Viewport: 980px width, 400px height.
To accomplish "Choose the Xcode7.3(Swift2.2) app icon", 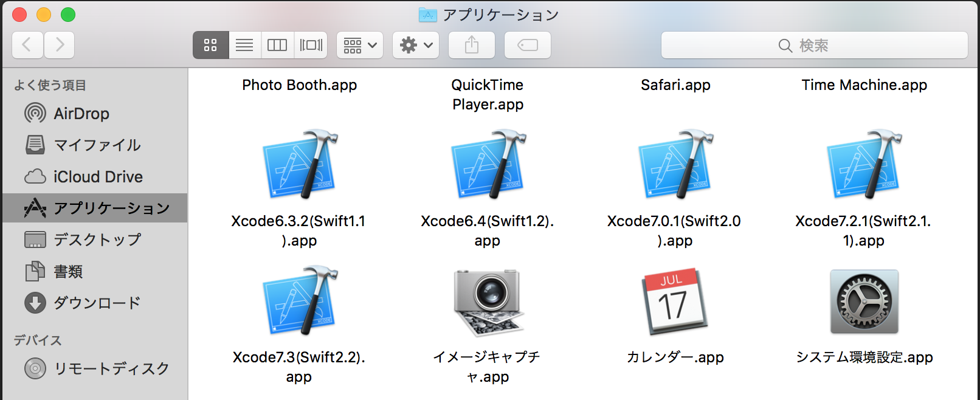I will (299, 300).
